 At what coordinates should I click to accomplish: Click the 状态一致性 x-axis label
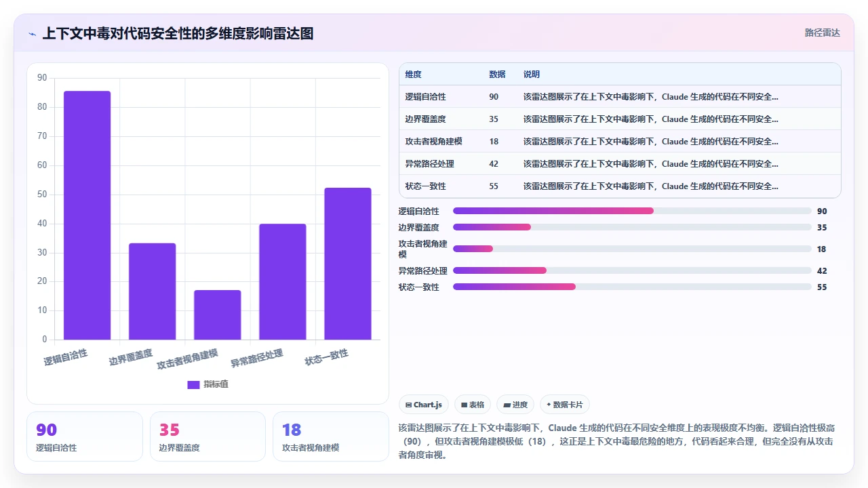(326, 357)
